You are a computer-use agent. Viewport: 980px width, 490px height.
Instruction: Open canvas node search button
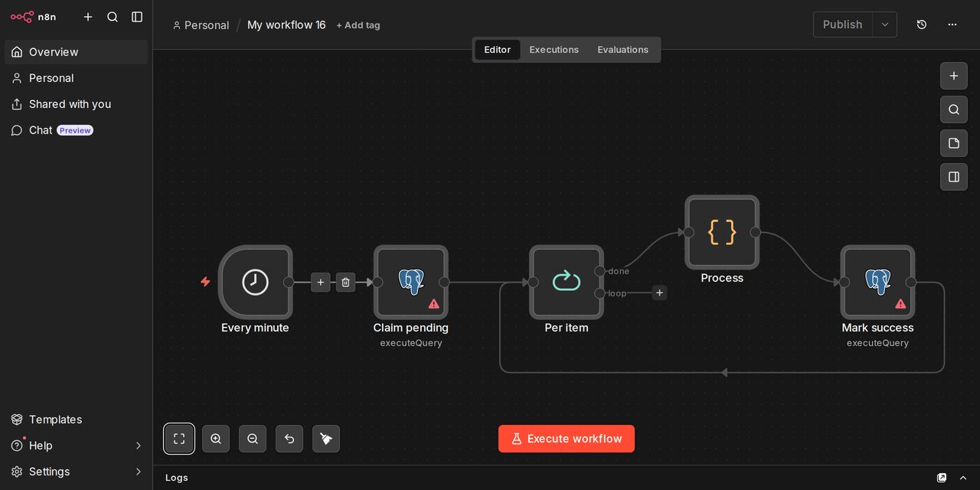954,109
